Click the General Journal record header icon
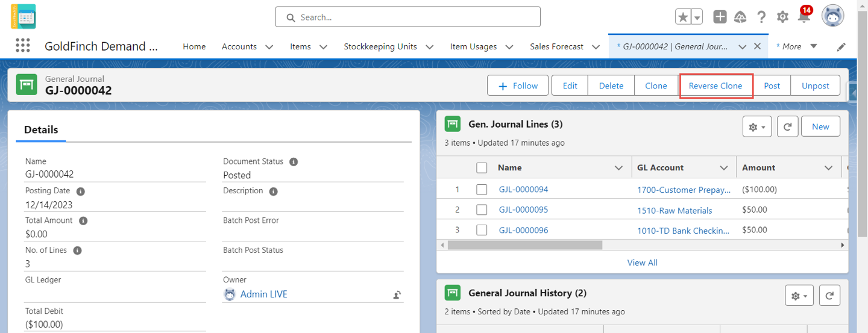 point(27,86)
